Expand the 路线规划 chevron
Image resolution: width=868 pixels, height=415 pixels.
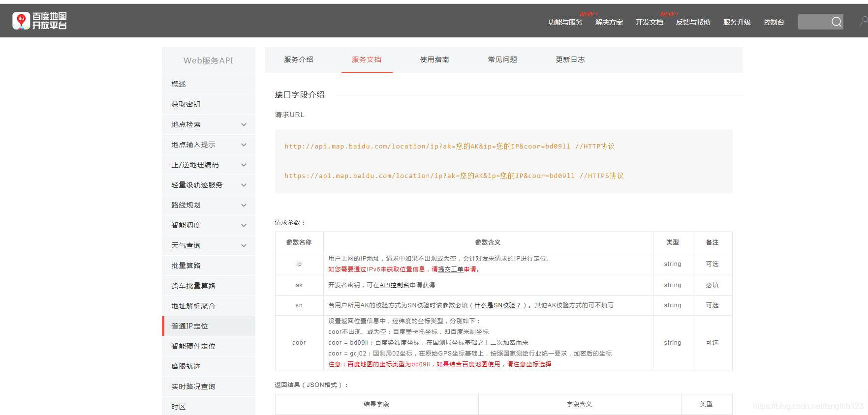click(x=244, y=206)
